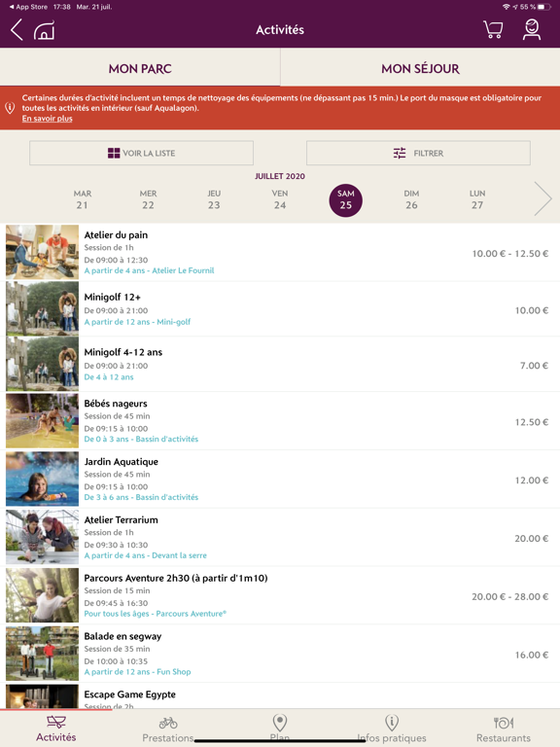Tap the 7.00 € price
The width and height of the screenshot is (560, 747).
click(534, 366)
